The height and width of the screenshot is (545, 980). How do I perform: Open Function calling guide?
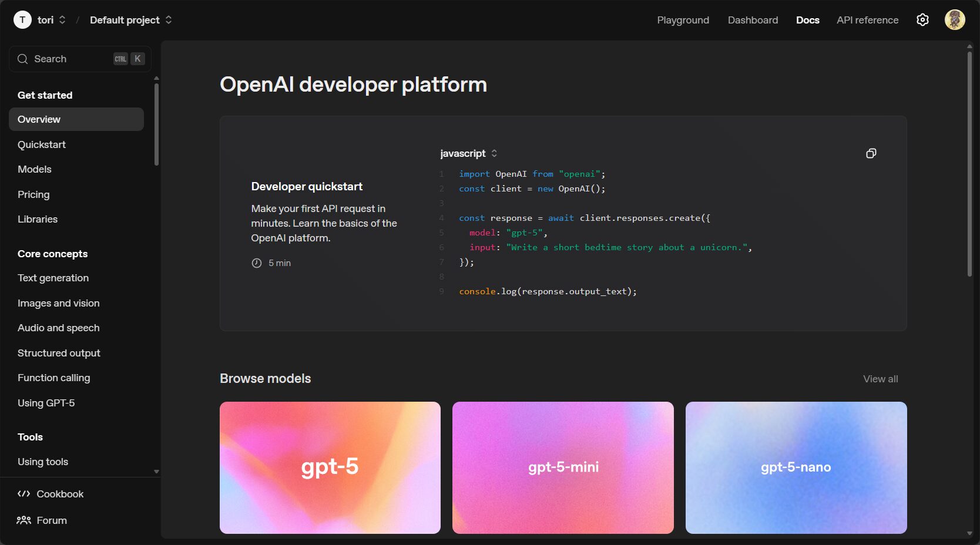(x=54, y=378)
